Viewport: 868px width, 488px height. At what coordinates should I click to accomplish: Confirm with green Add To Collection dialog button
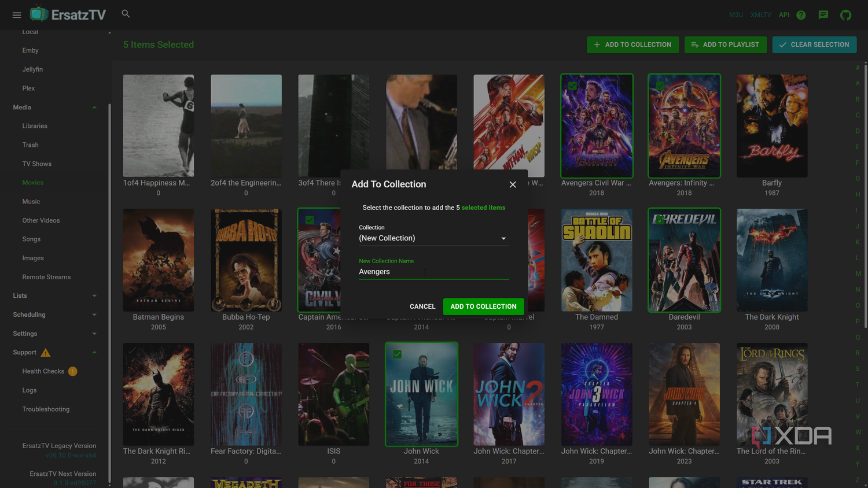click(483, 306)
